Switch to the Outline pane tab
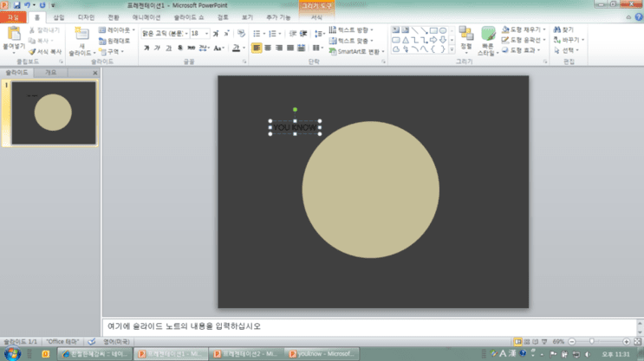This screenshot has height=361, width=644. pyautogui.click(x=50, y=72)
